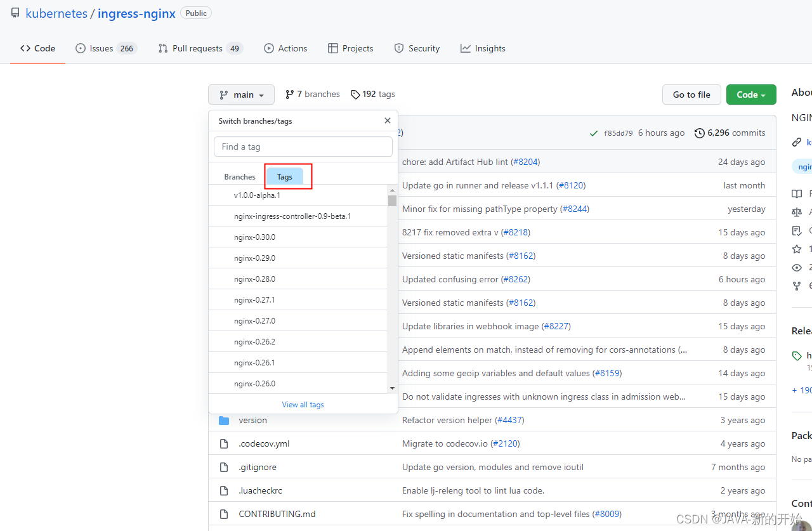This screenshot has height=531, width=812.
Task: Click the tag list scrollbar down arrow
Action: coord(392,388)
